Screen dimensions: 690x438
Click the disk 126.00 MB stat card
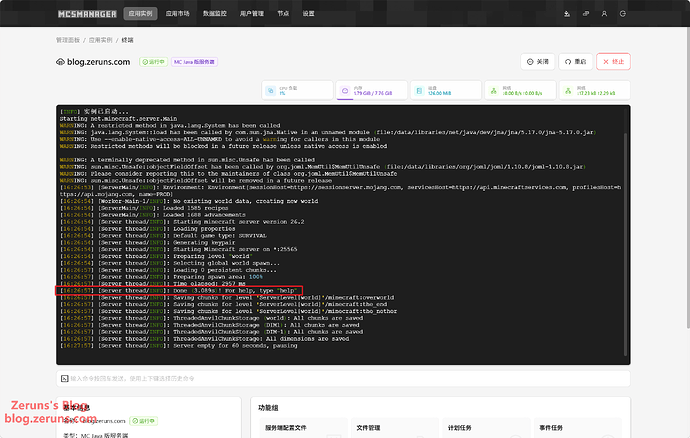click(x=446, y=90)
